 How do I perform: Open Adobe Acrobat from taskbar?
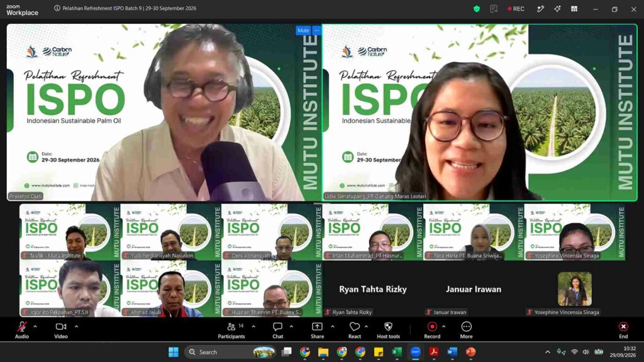pos(434,352)
